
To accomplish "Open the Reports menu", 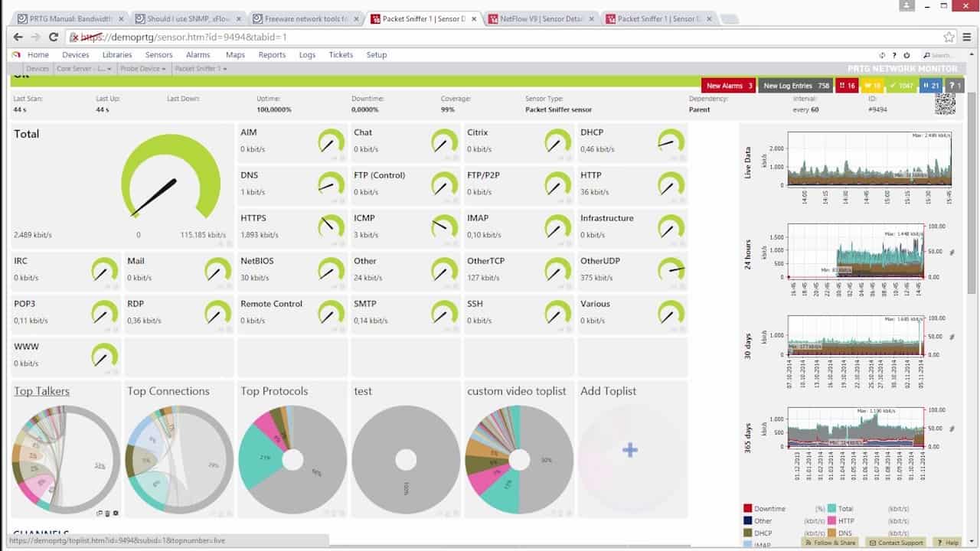I will click(272, 54).
